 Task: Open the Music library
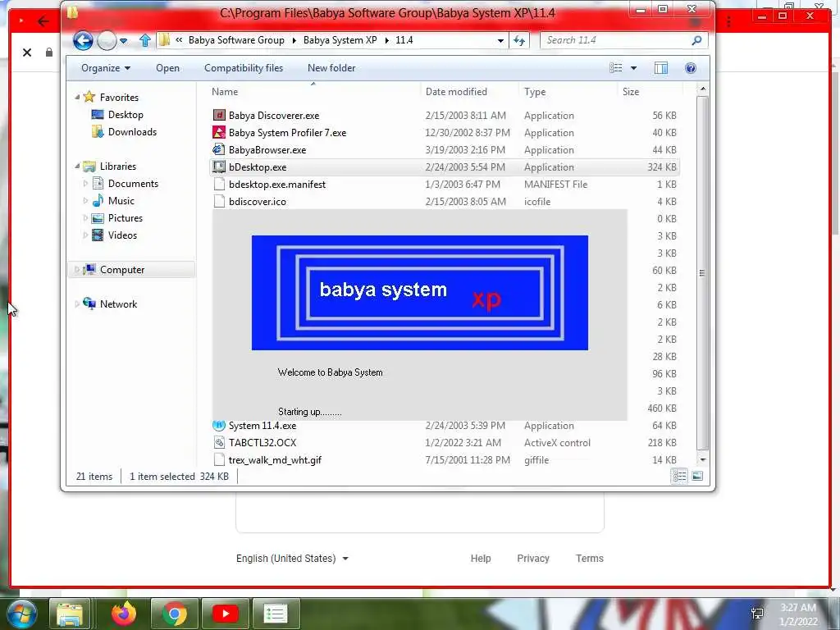(121, 200)
